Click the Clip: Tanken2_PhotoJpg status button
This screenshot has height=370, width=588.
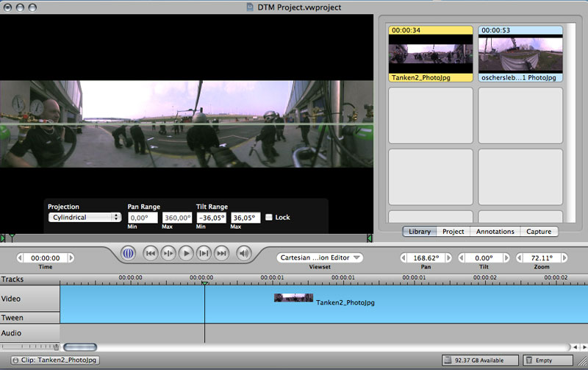tap(55, 360)
